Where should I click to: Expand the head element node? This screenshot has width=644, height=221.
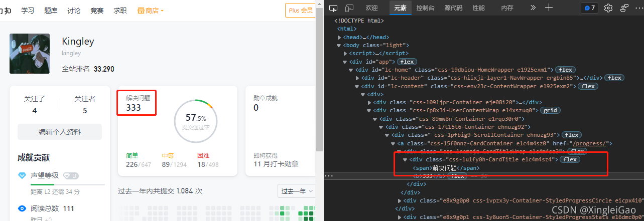340,37
